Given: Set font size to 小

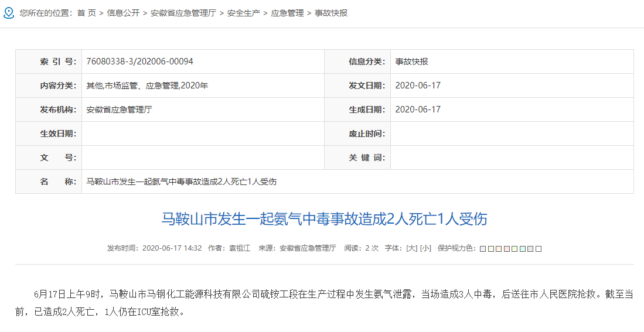Looking at the screenshot, I should click(x=426, y=248).
